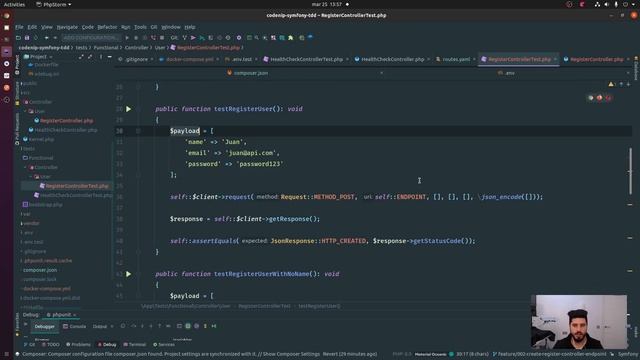This screenshot has height=360, width=640.
Task: Click the toolbar Run button beside Add Configuration
Action: coord(127,38)
